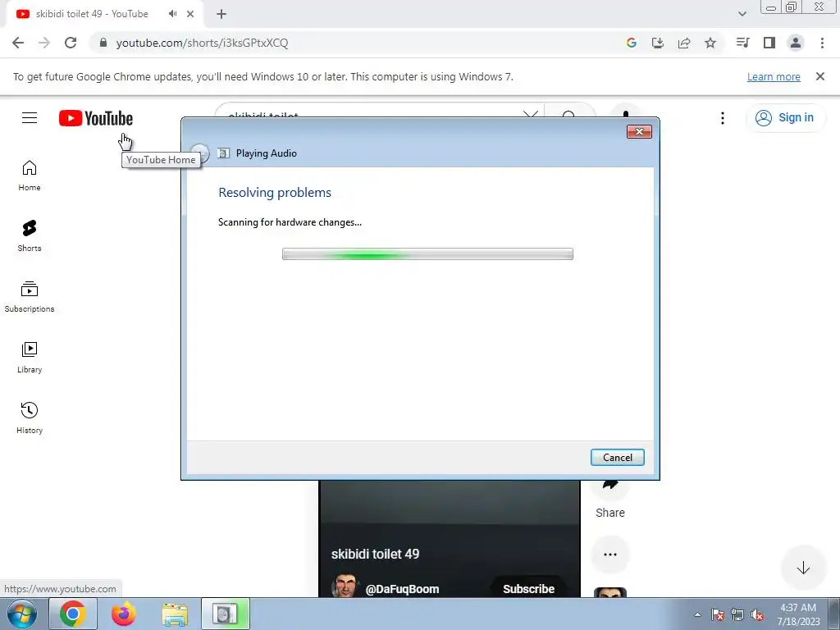The width and height of the screenshot is (840, 630).
Task: Click the network tray icon
Action: [x=737, y=615]
